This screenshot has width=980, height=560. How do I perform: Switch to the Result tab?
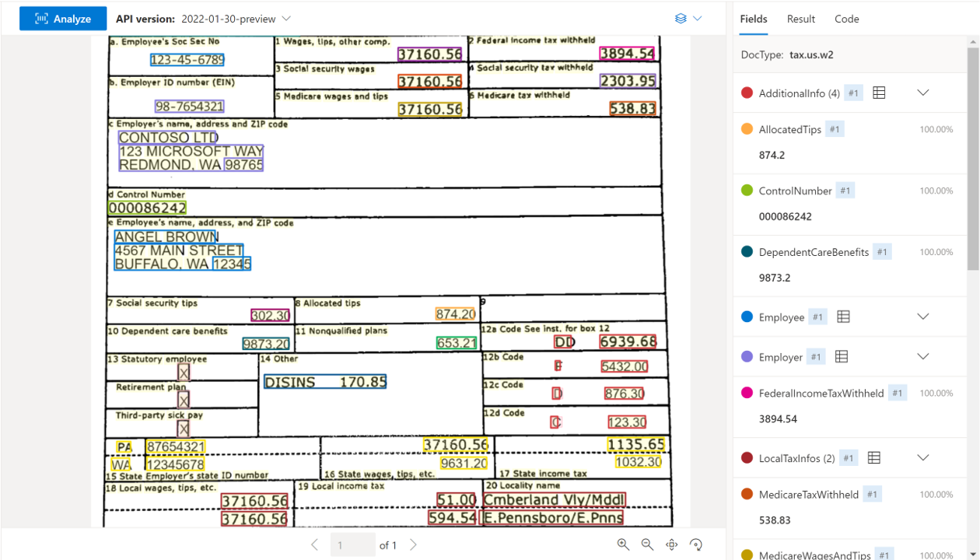(x=801, y=19)
